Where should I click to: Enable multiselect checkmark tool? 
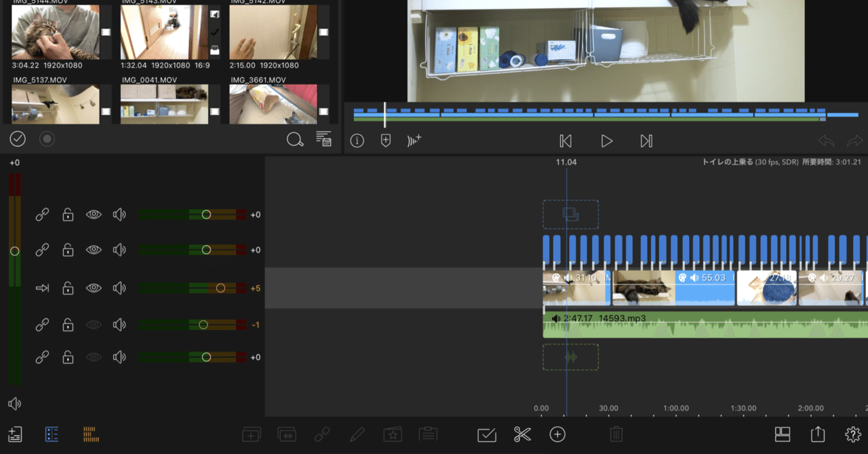coord(487,434)
